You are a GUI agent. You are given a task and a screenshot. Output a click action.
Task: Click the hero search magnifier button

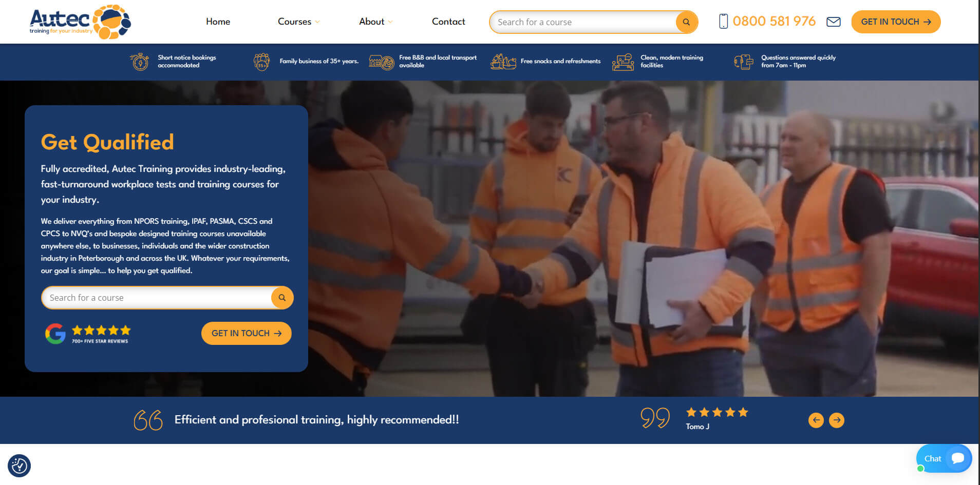point(282,298)
